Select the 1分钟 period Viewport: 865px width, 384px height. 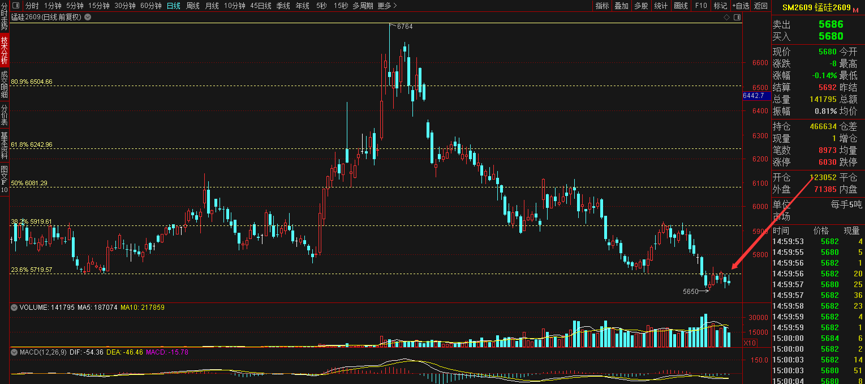52,6
